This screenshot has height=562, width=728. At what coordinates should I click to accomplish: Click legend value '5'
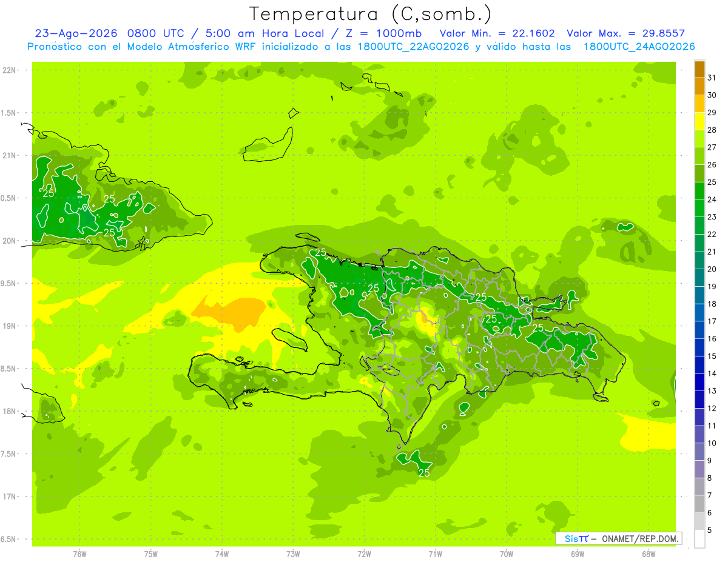point(710,530)
